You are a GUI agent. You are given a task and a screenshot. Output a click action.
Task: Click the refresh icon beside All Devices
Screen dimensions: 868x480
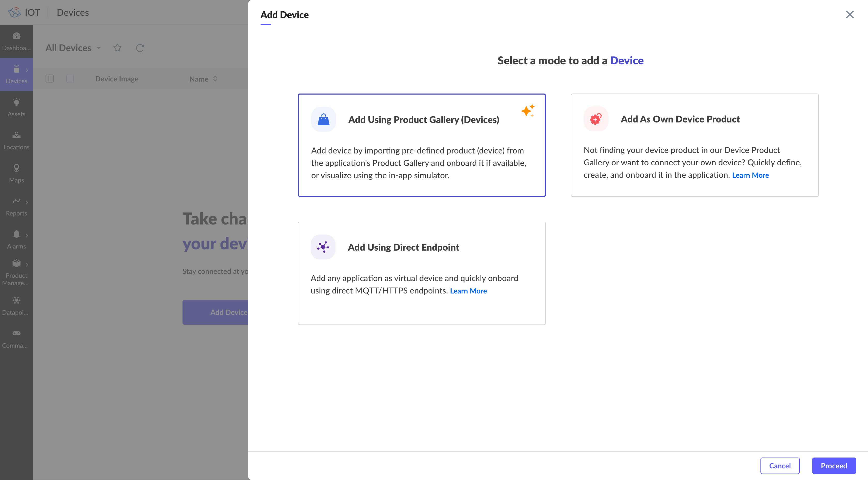click(140, 48)
